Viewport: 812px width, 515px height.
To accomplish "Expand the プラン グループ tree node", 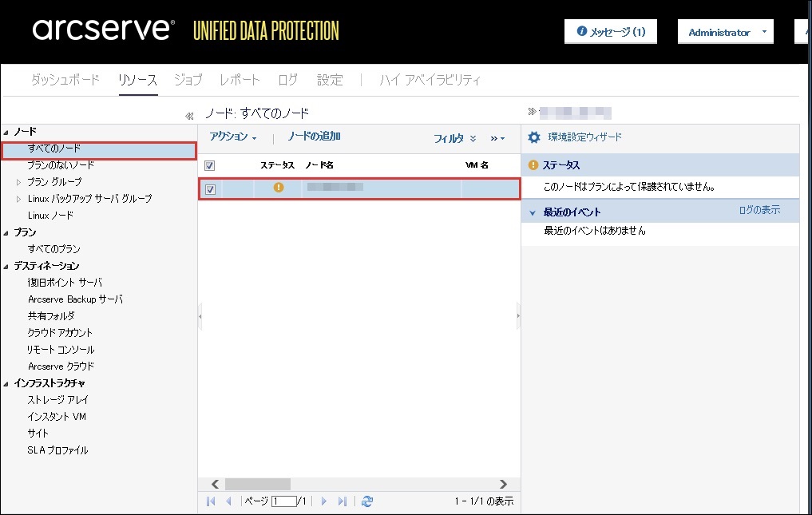I will (19, 182).
